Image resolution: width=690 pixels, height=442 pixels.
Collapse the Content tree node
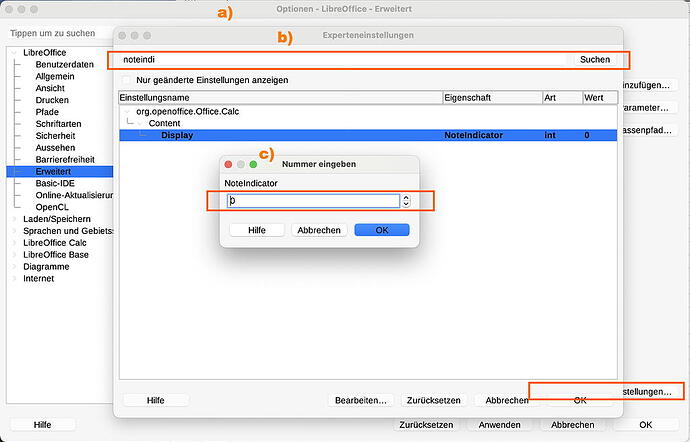(x=140, y=123)
